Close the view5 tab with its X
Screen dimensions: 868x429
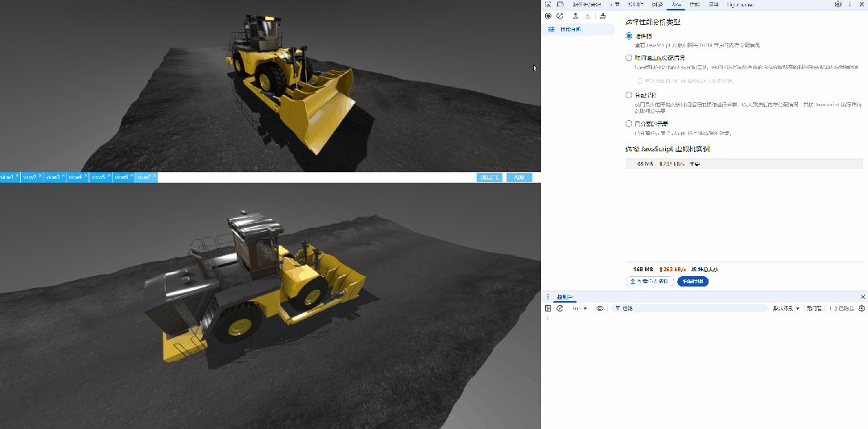click(x=109, y=175)
